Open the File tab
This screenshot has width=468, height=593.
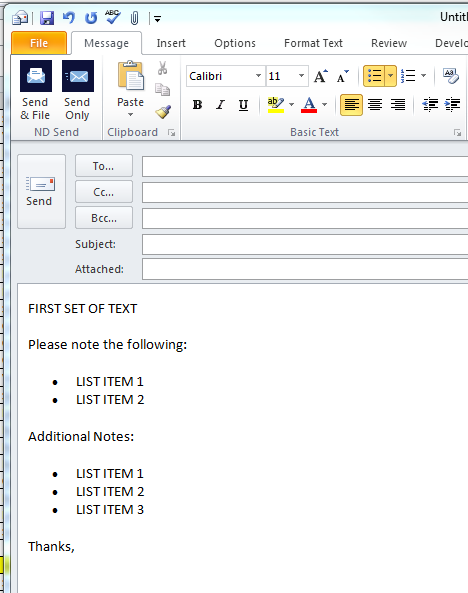[x=39, y=43]
